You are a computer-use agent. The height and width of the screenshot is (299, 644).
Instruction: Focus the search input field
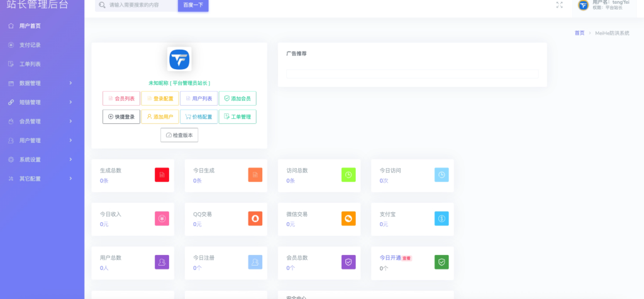[142, 5]
